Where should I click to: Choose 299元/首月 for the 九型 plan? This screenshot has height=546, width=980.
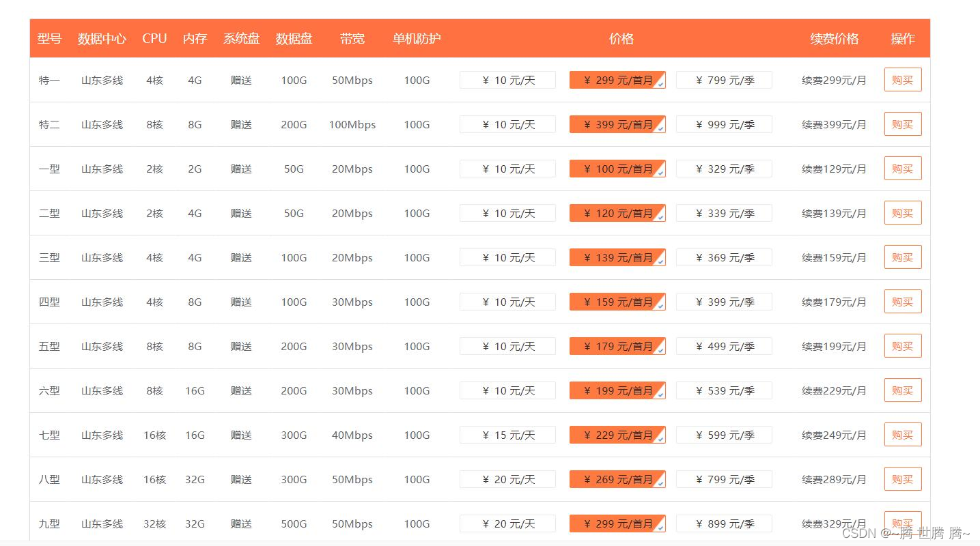[x=617, y=523]
